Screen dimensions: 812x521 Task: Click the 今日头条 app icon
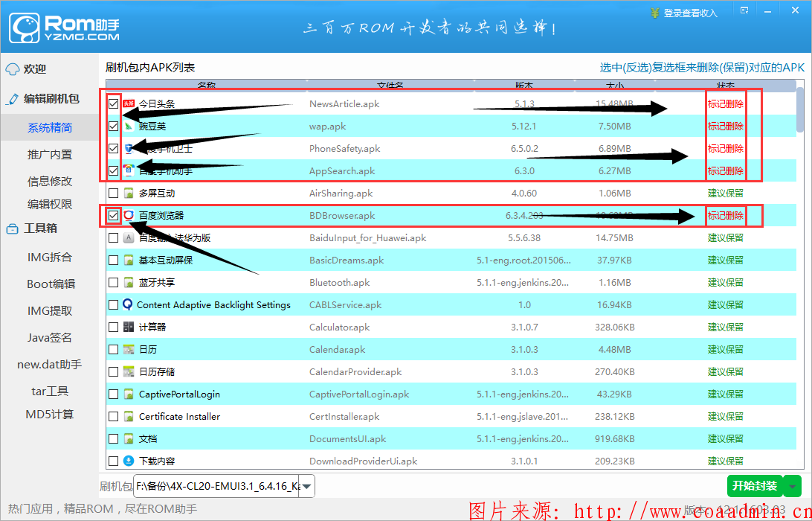coord(129,103)
